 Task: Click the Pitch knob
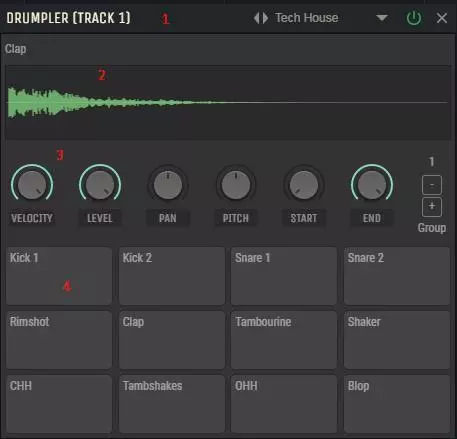click(236, 184)
